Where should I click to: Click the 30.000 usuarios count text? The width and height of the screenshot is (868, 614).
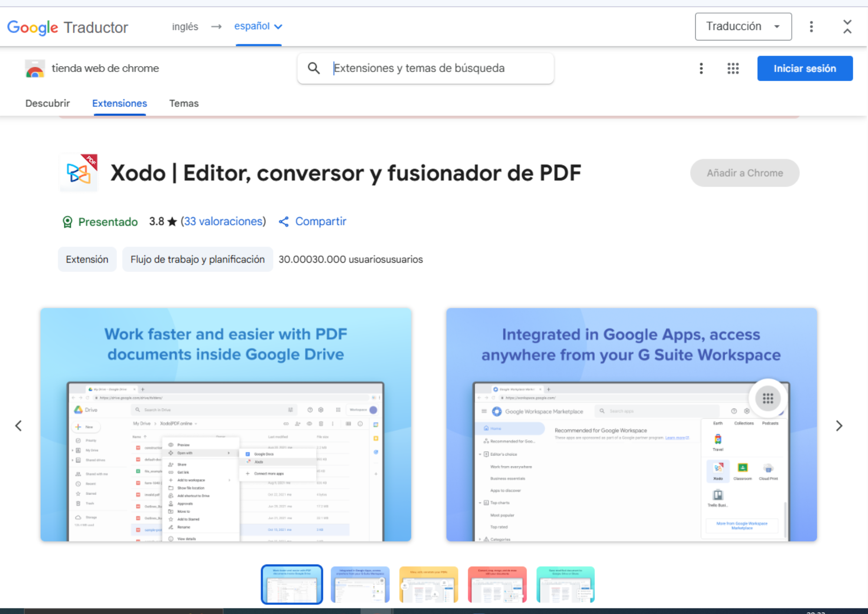[351, 259]
